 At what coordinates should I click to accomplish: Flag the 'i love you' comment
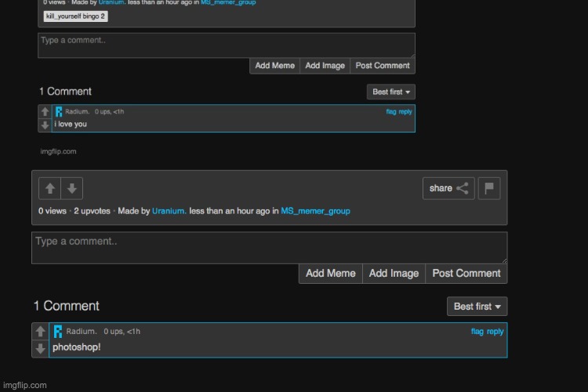(x=390, y=112)
